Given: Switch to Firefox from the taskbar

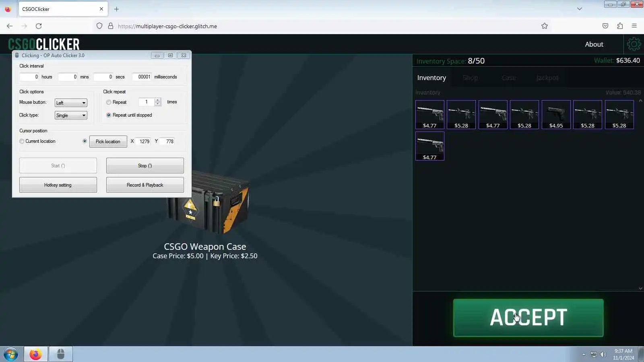Looking at the screenshot, I should 35,354.
